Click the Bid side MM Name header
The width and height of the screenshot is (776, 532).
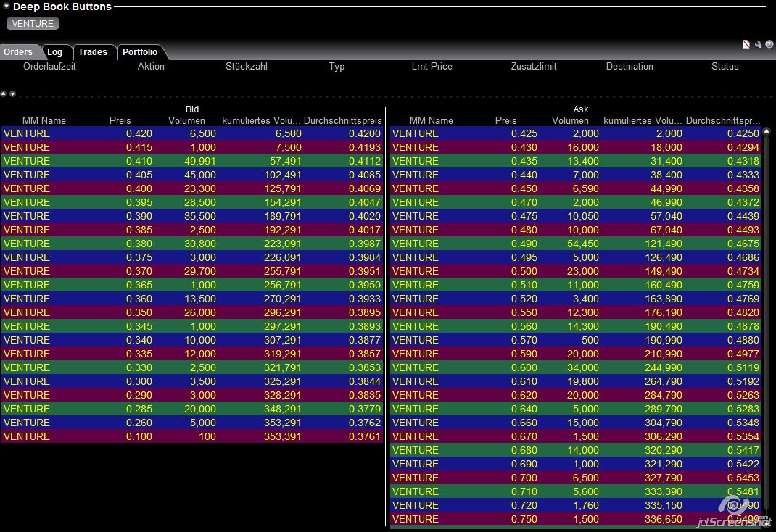(x=44, y=120)
